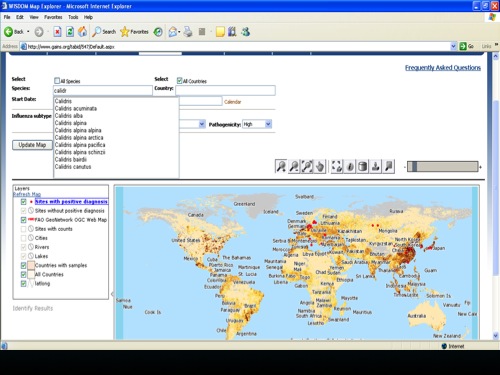The image size is (500, 375).
Task: Open the Tools menu
Action: [x=73, y=17]
